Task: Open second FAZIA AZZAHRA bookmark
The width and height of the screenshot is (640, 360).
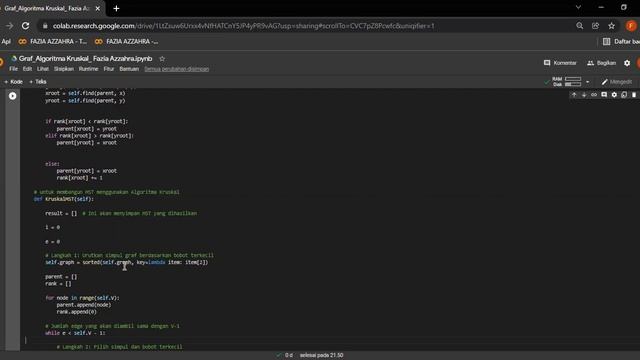Action: (x=126, y=42)
